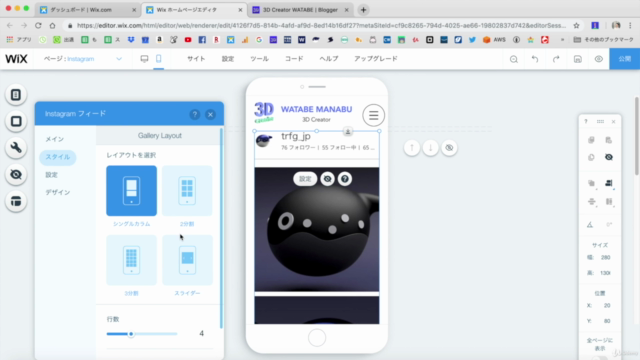The height and width of the screenshot is (360, 640).
Task: Open the コード menu
Action: [x=294, y=59]
